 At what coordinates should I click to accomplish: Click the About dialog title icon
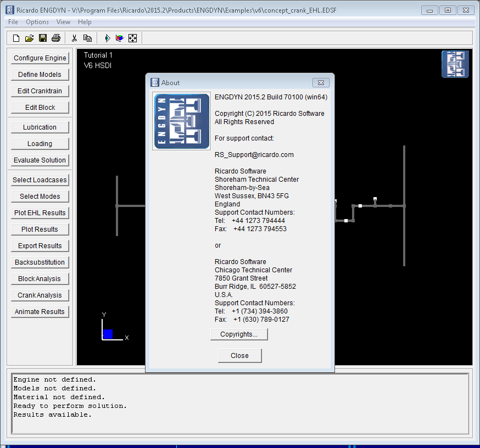(155, 82)
